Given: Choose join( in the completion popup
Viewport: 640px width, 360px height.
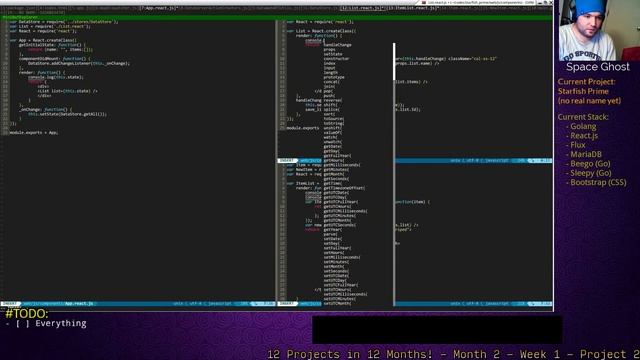Looking at the screenshot, I should point(329,87).
